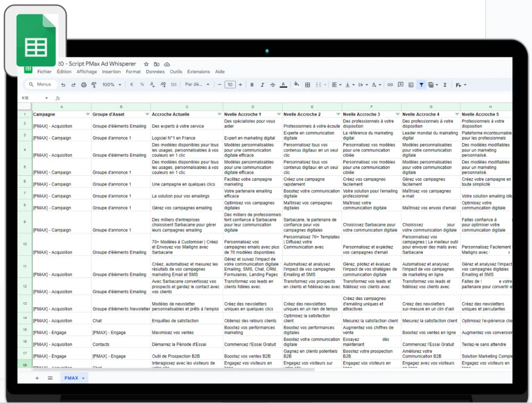Decrease decimal places
The image size is (532, 403).
tap(152, 85)
